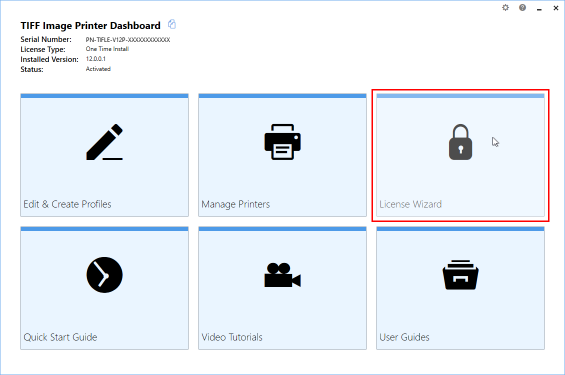Minimize the dashboard window
The image size is (565, 375).
click(x=539, y=8)
